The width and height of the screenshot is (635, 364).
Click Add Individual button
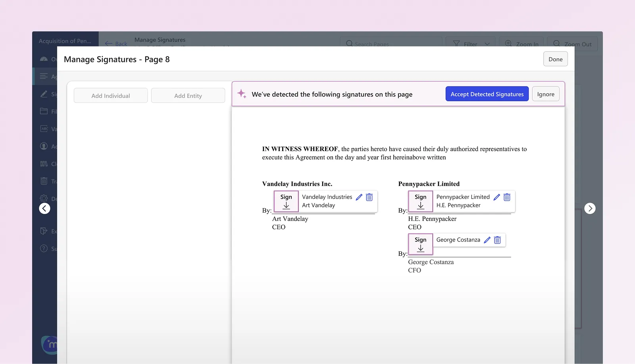point(111,96)
